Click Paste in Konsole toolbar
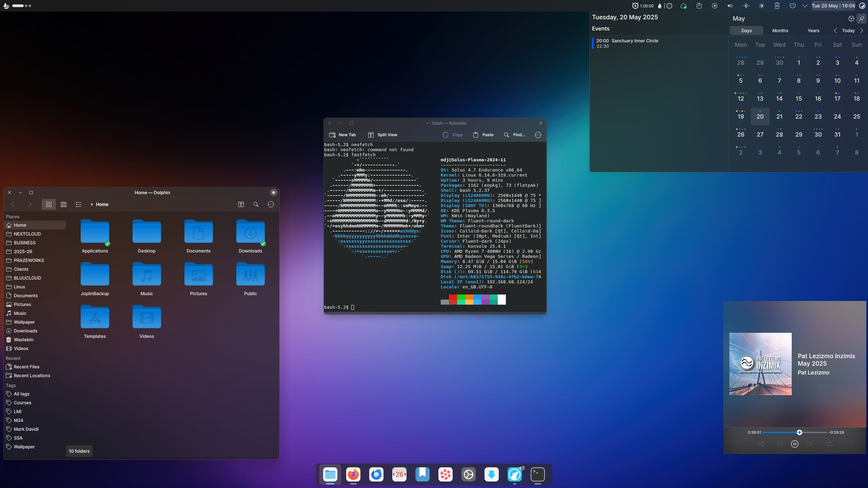This screenshot has width=868, height=488. click(x=483, y=135)
